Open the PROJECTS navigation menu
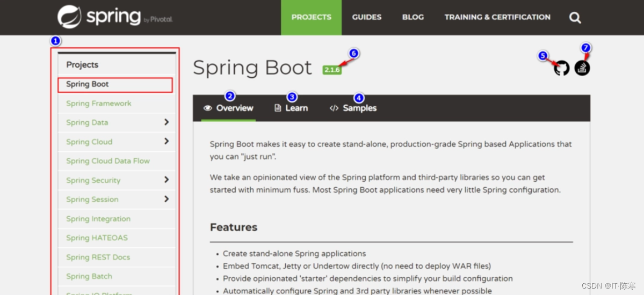The image size is (644, 295). [x=312, y=17]
